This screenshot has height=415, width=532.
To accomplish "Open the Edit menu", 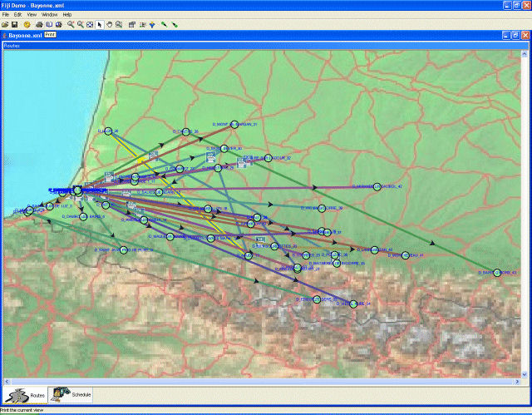I will click(x=17, y=15).
